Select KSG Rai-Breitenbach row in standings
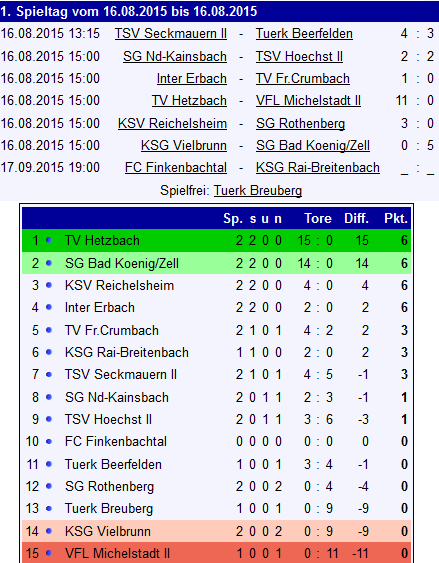 tap(216, 353)
